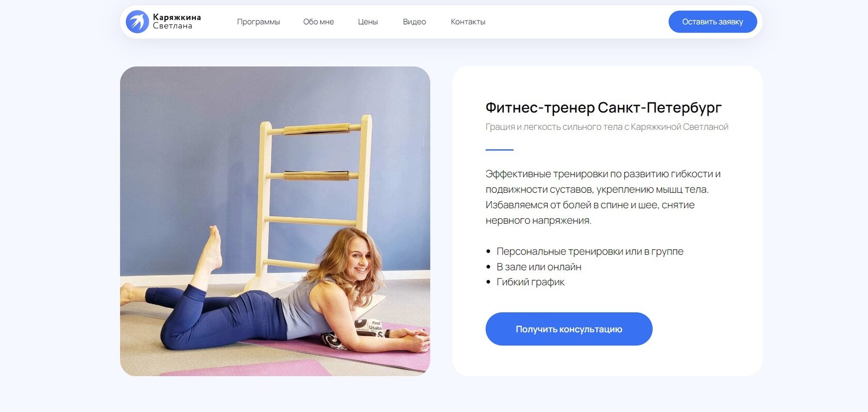Open the Видео navigation link
Screen dimensions: 868x412
click(414, 22)
